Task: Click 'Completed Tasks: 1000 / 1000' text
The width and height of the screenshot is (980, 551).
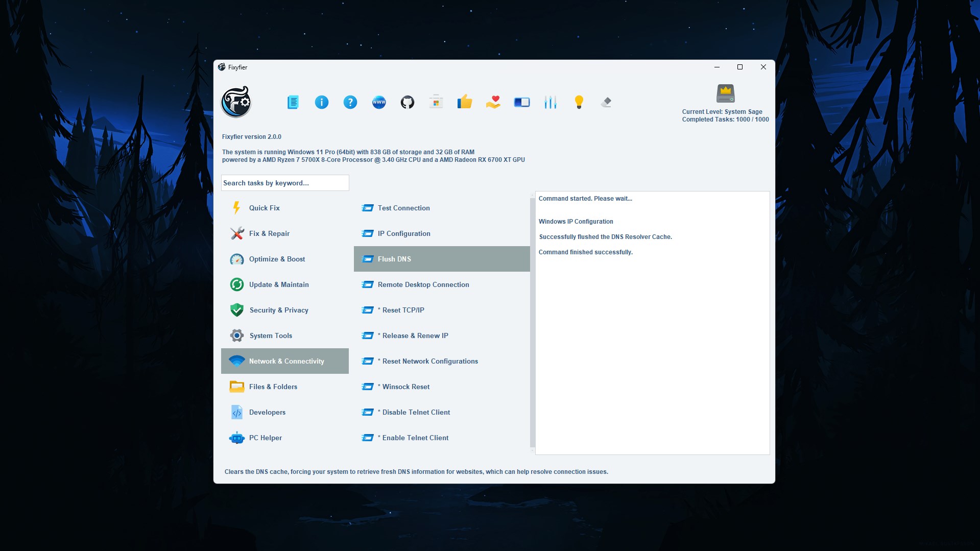Action: tap(726, 119)
